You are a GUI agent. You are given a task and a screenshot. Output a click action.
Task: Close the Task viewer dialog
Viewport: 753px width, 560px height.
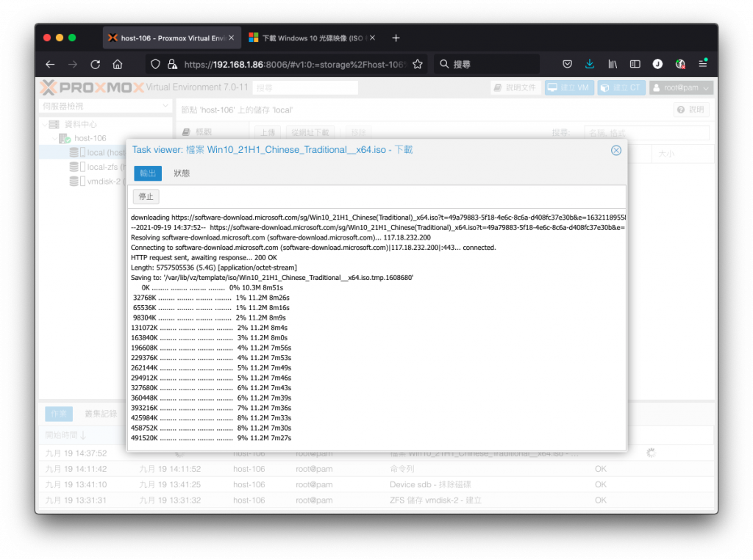616,150
